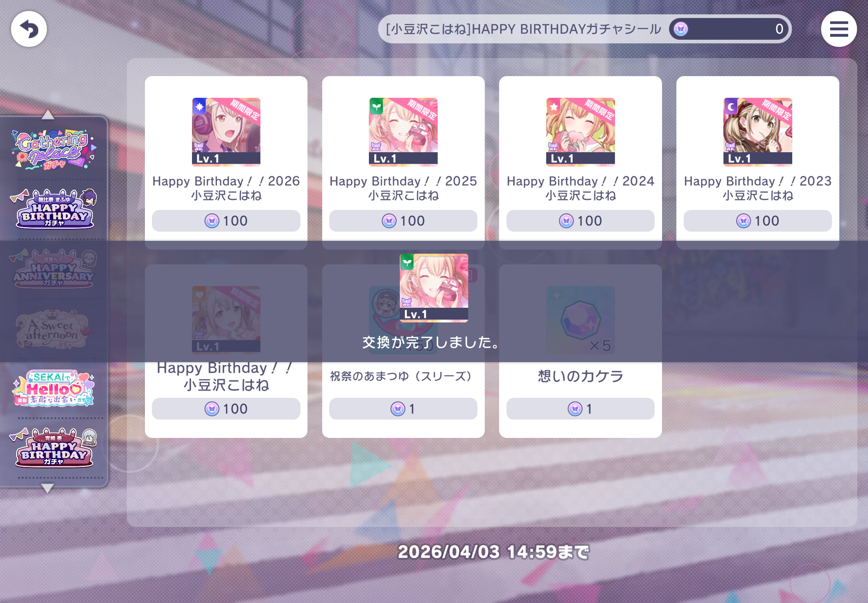Tap the exchanged card icon in the popup
868x603 pixels.
pos(434,288)
